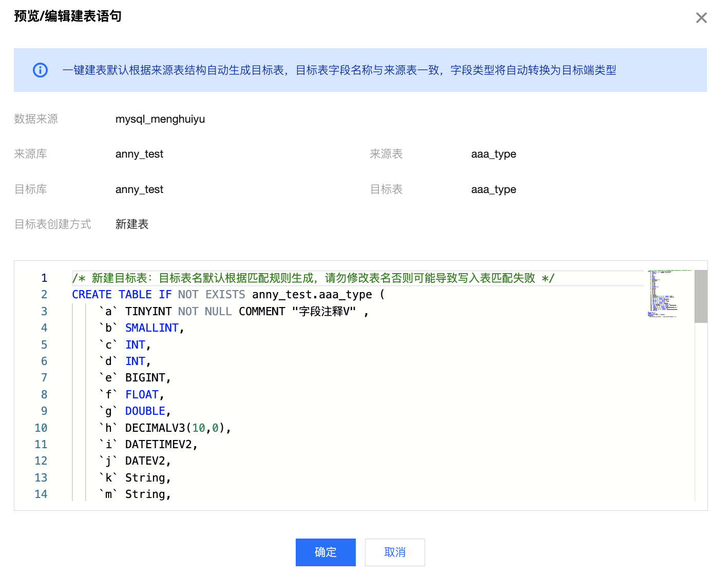Image resolution: width=728 pixels, height=575 pixels.
Task: Confirm with the 确定 button
Action: tap(325, 552)
